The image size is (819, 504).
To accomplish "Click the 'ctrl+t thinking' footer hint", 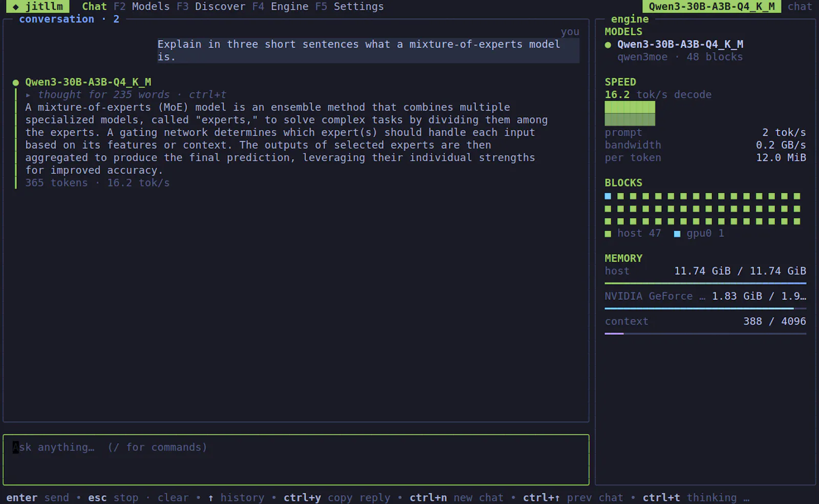I will (x=689, y=498).
